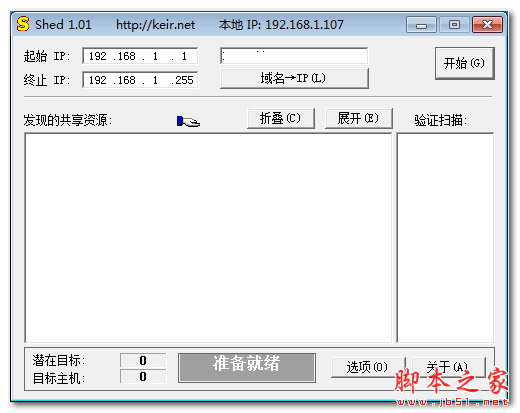Maximize the Shed window
The image size is (520, 413).
point(454,25)
